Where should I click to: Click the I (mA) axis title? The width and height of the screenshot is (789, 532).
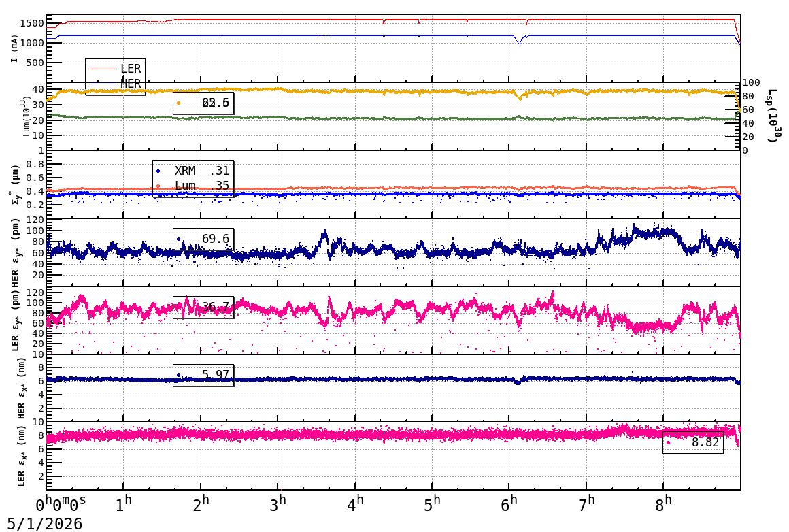[x=14, y=49]
